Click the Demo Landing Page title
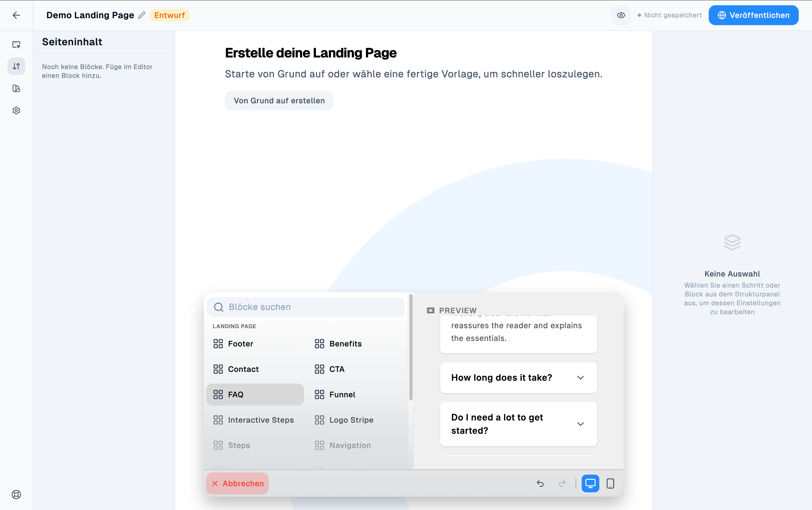This screenshot has height=510, width=812. coord(90,15)
